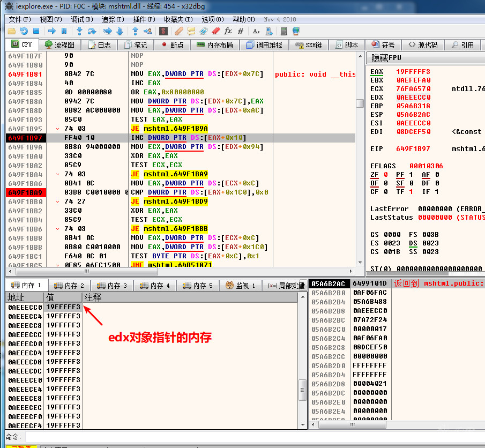Open the Scylla plugin icon
Viewport: 485px width, 448px height.
point(163,31)
